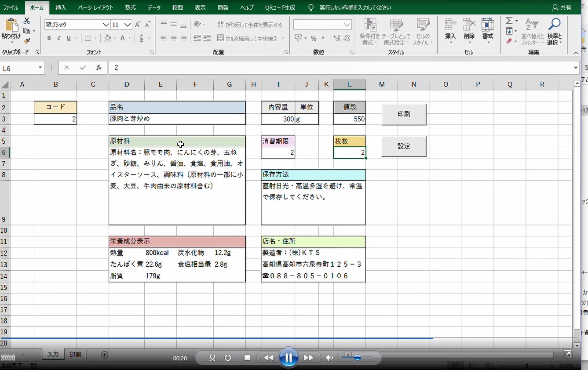This screenshot has width=588, height=370.
Task: Click the Cut scissors icon
Action: pyautogui.click(x=27, y=21)
